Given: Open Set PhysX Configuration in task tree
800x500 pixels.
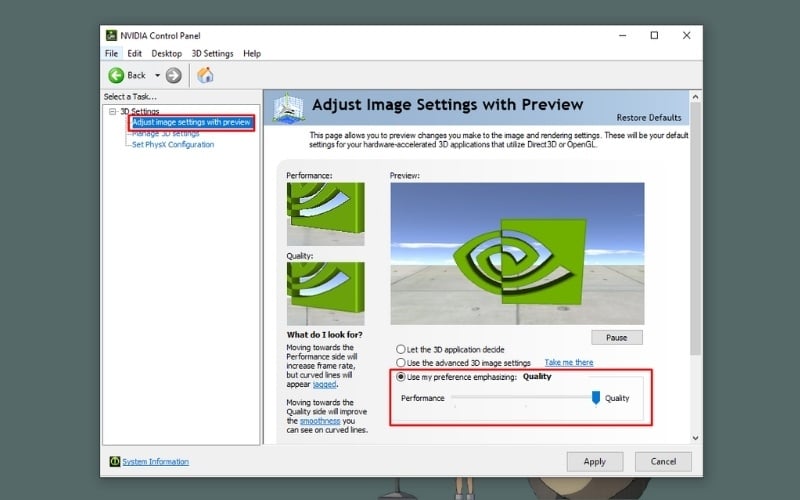Looking at the screenshot, I should (x=173, y=144).
